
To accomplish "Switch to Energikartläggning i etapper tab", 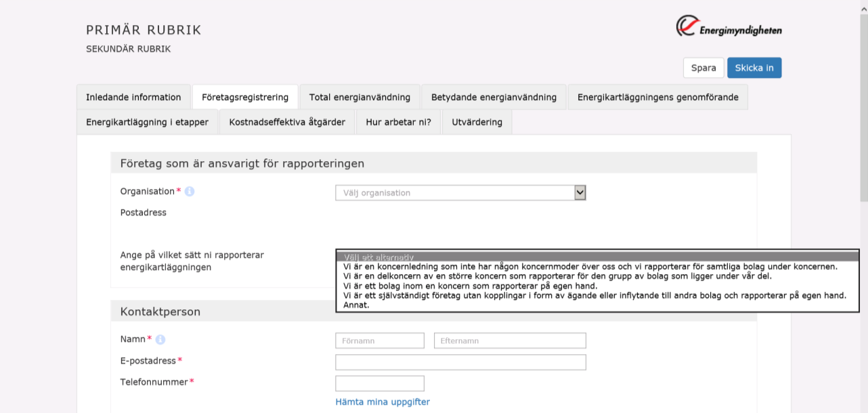I will (x=148, y=122).
